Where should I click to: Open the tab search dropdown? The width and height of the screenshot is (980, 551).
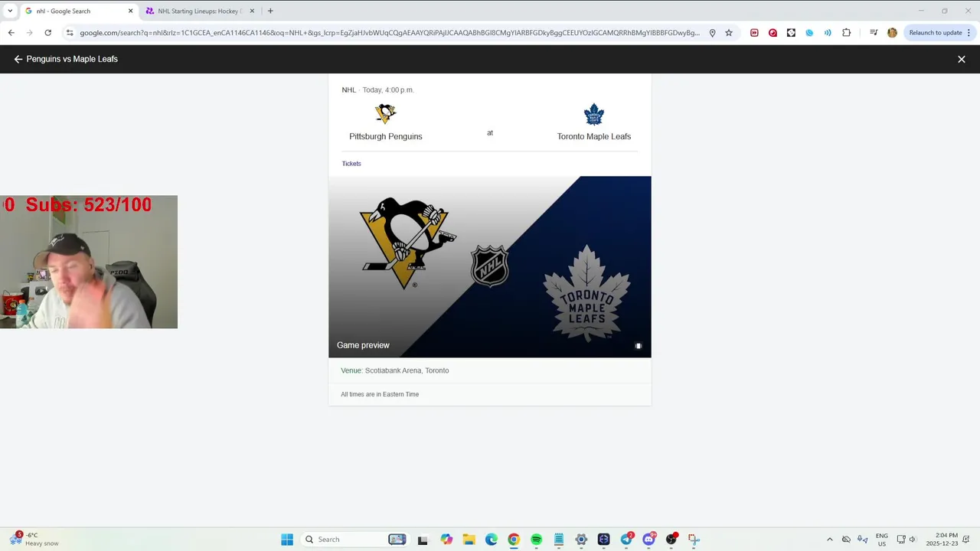coord(10,11)
